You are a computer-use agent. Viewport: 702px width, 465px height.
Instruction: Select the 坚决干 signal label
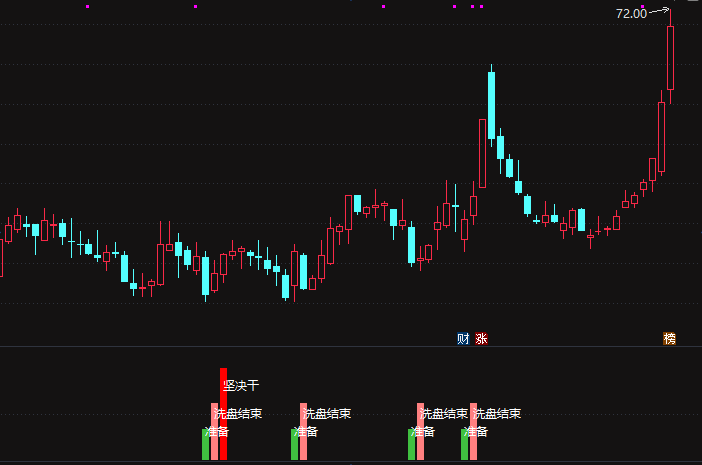point(241,385)
